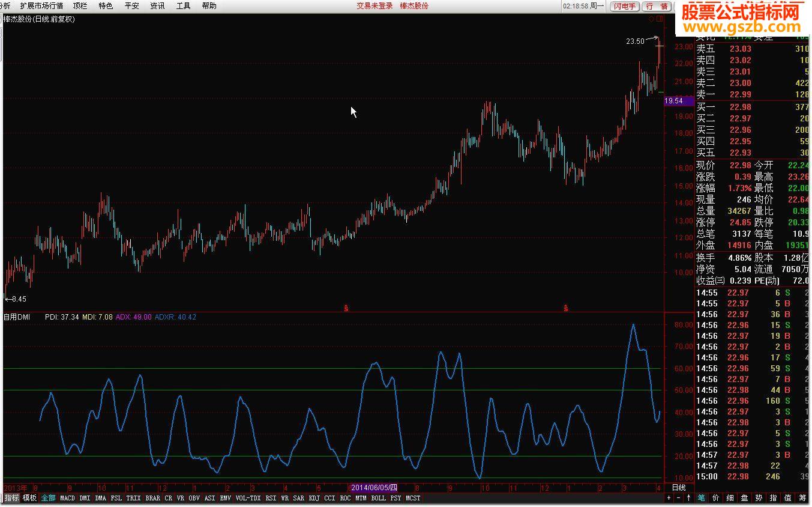This screenshot has height=507, width=812.
Task: Toggle the 全部 indicator filter
Action: tap(49, 498)
